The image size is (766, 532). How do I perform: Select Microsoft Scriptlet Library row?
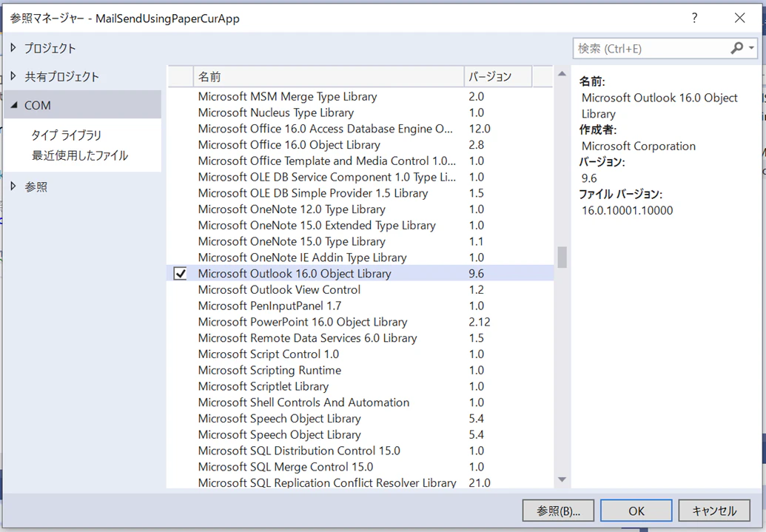(x=360, y=386)
